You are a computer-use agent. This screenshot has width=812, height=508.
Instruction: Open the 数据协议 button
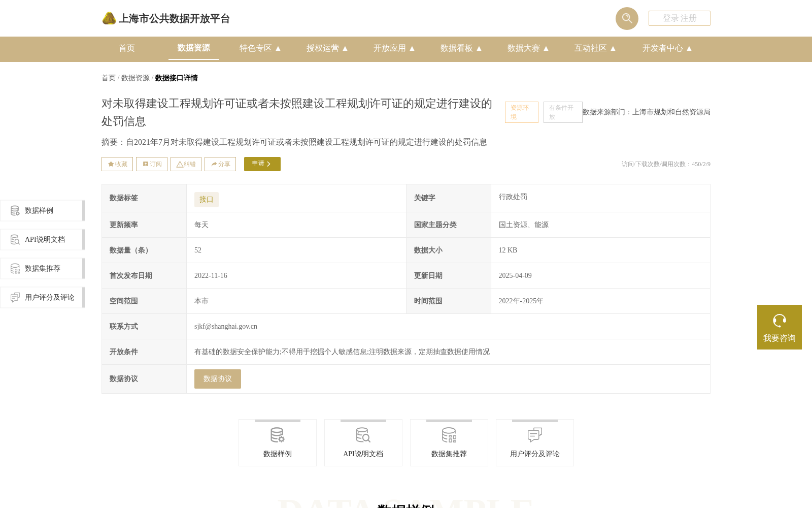coord(218,379)
